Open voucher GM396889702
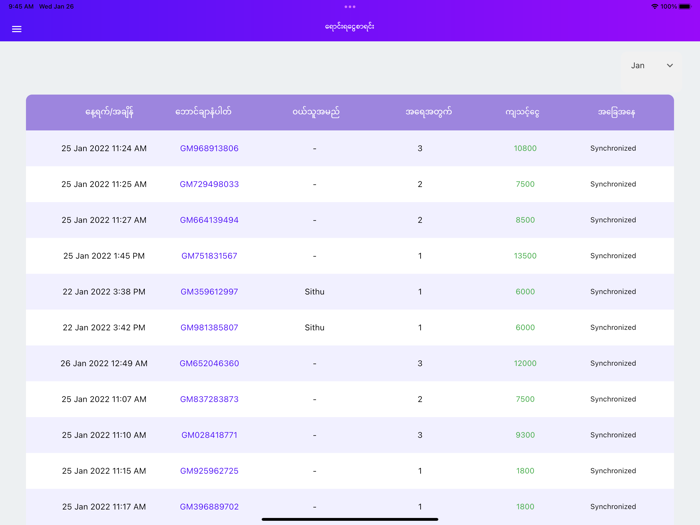 click(209, 507)
